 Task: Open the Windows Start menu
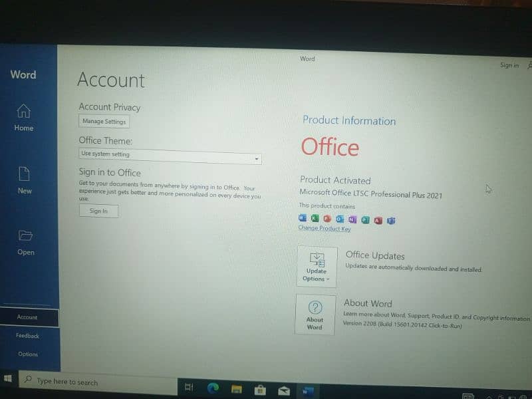(9, 379)
